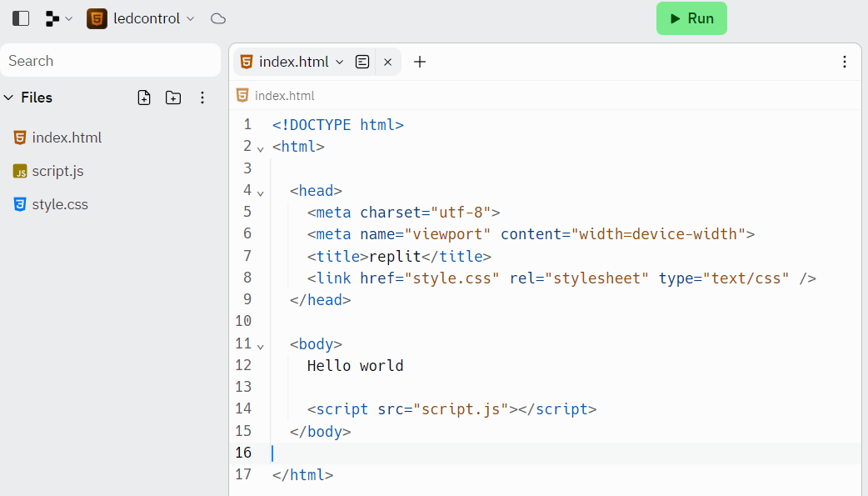Click the breadcrumb HTML file icon

click(242, 95)
